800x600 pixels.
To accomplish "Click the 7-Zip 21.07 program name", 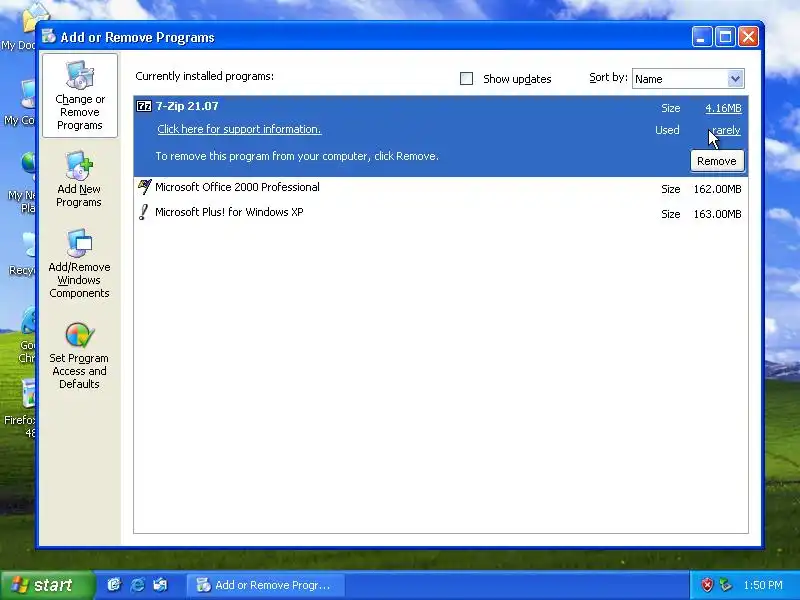I will (x=187, y=106).
